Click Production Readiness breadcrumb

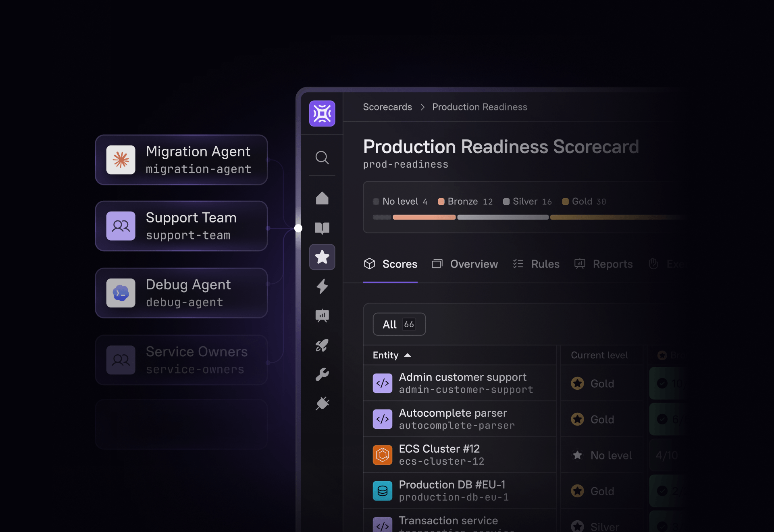point(480,107)
